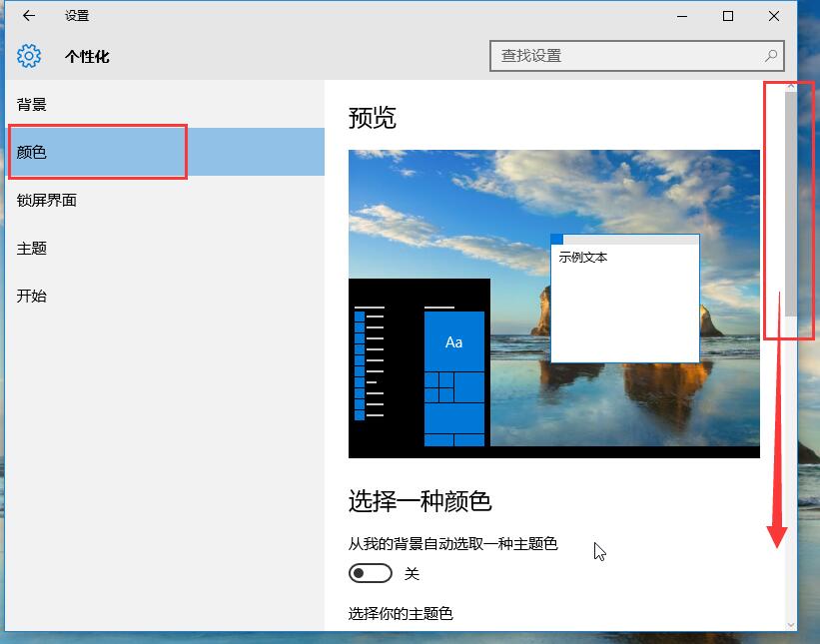Click the Aa tile in preview

point(453,341)
